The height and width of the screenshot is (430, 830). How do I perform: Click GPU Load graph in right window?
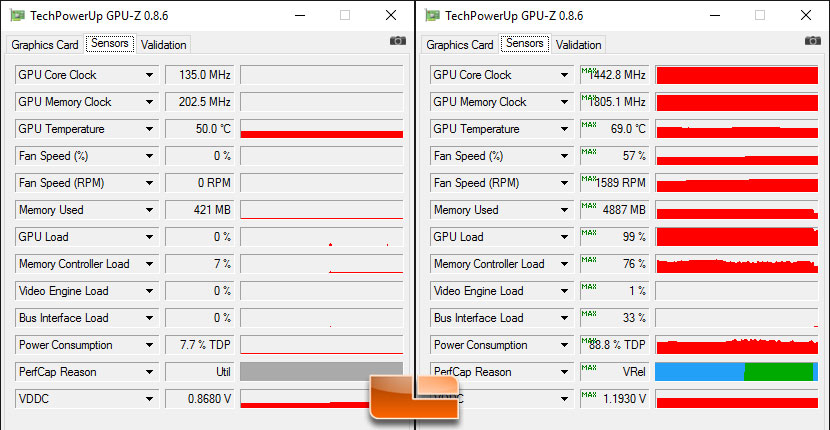pos(737,237)
